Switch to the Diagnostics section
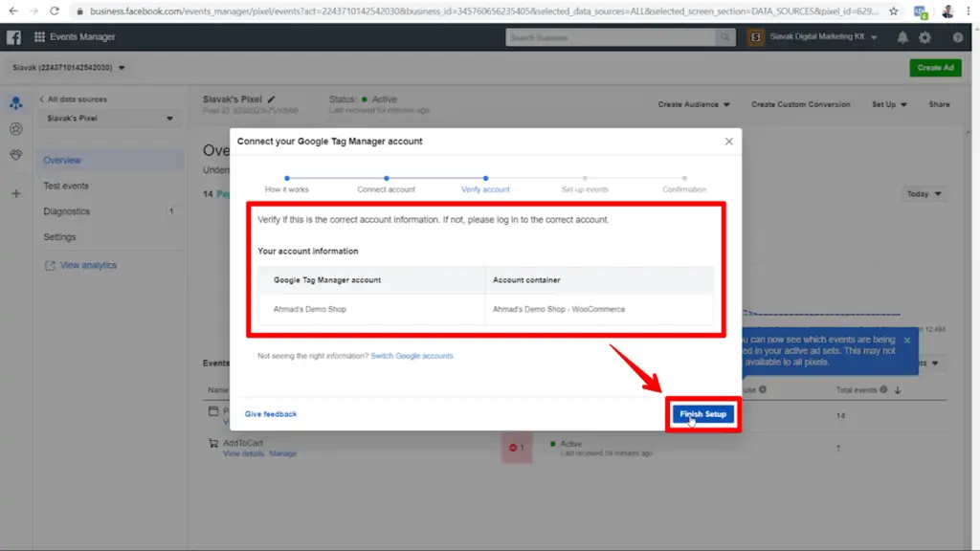 pos(65,210)
